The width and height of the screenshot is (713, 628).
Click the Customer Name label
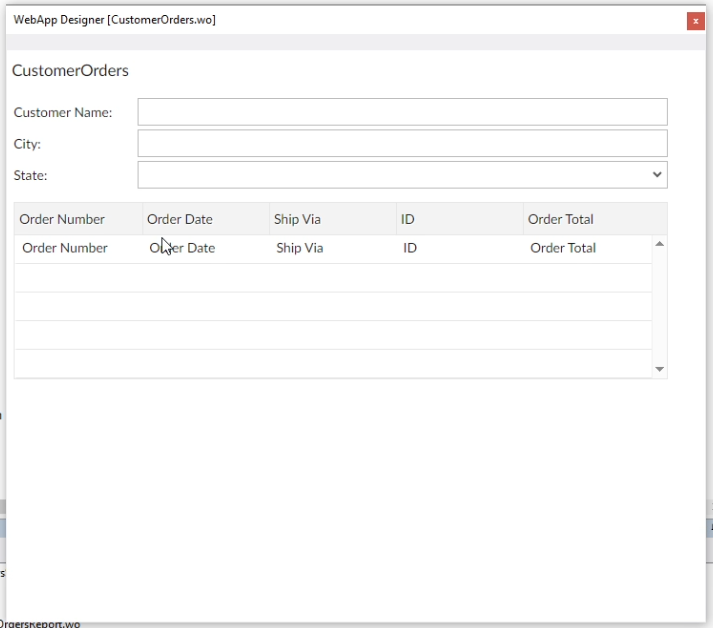pyautogui.click(x=63, y=113)
